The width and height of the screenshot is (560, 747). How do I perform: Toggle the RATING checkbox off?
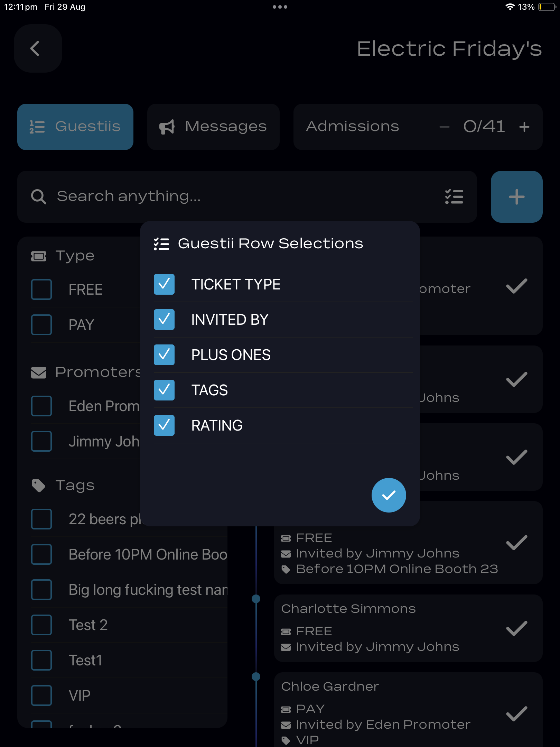[164, 425]
